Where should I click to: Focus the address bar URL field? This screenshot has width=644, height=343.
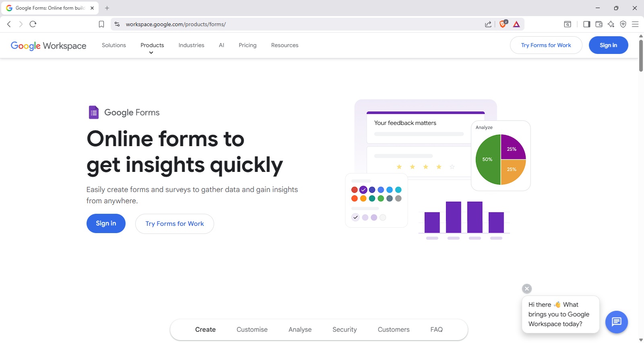pyautogui.click(x=282, y=24)
